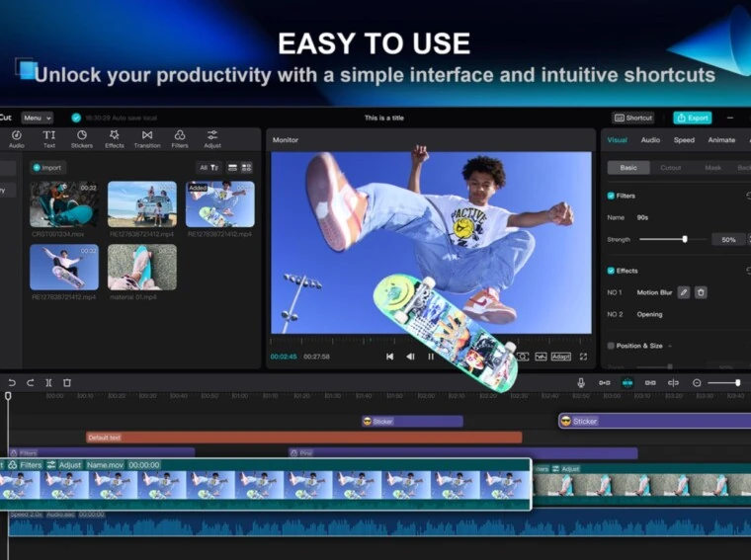Open the Shortcut button
The width and height of the screenshot is (751, 560).
tap(633, 118)
